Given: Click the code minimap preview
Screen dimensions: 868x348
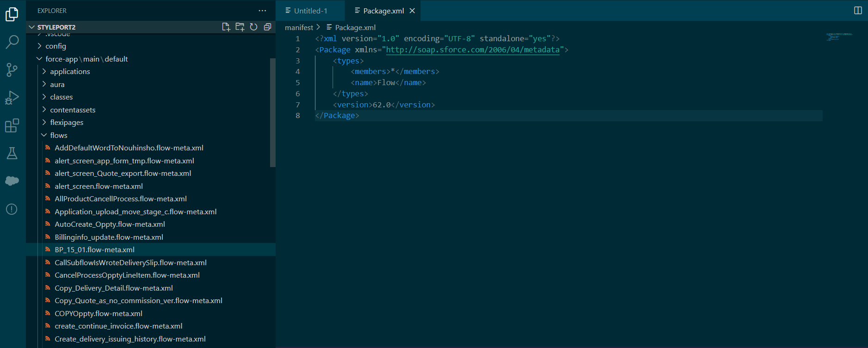Looking at the screenshot, I should 839,37.
